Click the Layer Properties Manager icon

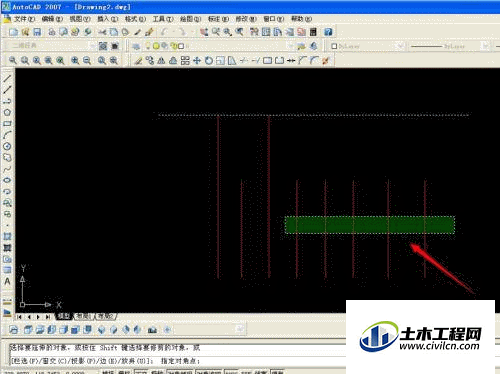coord(136,46)
